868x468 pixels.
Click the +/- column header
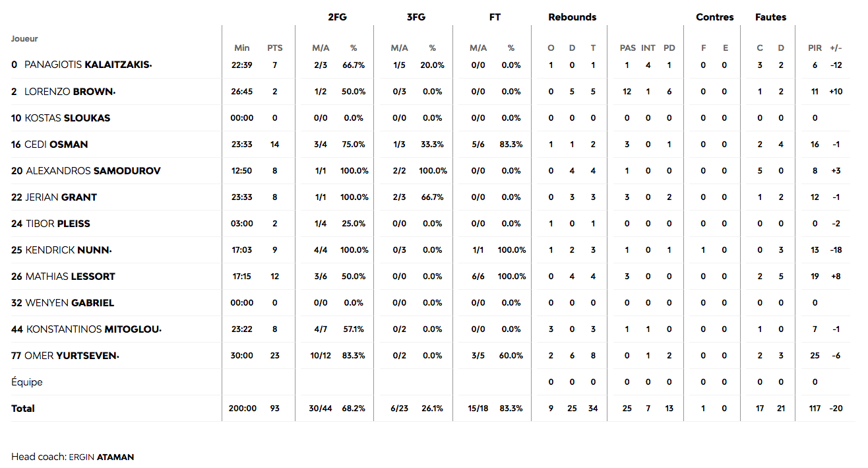tap(836, 48)
